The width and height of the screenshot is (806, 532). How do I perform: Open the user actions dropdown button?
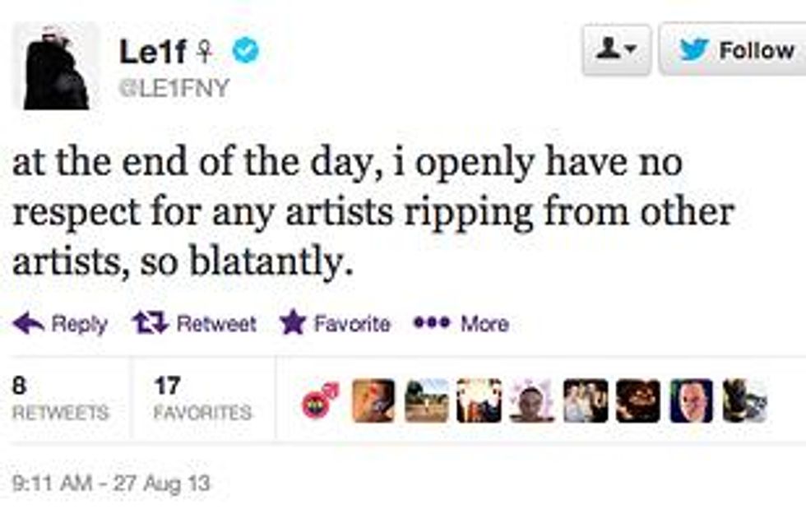[616, 50]
